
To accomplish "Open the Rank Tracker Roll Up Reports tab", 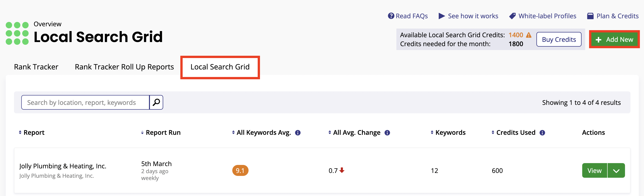I will 124,67.
